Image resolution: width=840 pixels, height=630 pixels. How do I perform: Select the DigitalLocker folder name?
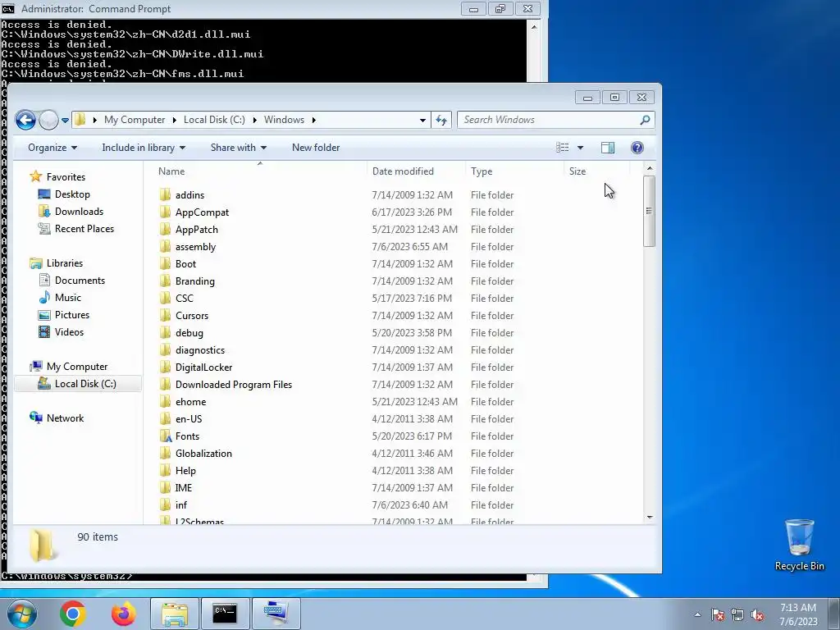(x=203, y=367)
